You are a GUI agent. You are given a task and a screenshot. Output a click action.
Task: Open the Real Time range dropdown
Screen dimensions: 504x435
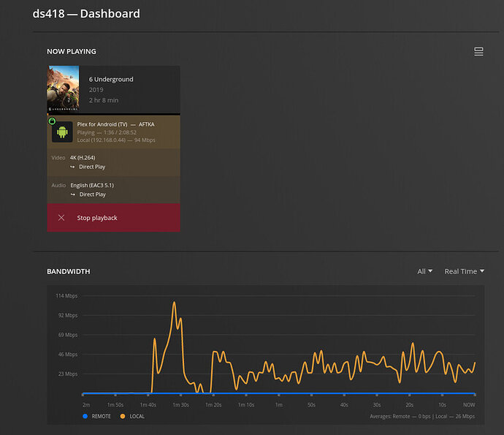point(464,271)
